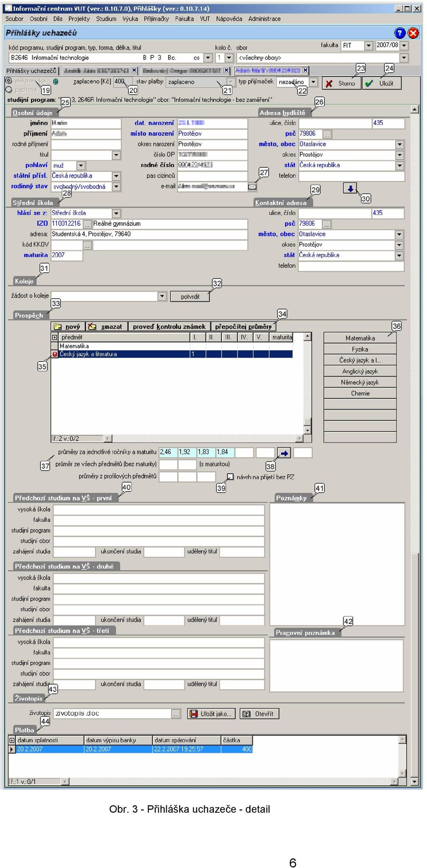Viewport: 427px width, 868px height.
Task: Open the kolo č. dropdown
Action: point(229,58)
